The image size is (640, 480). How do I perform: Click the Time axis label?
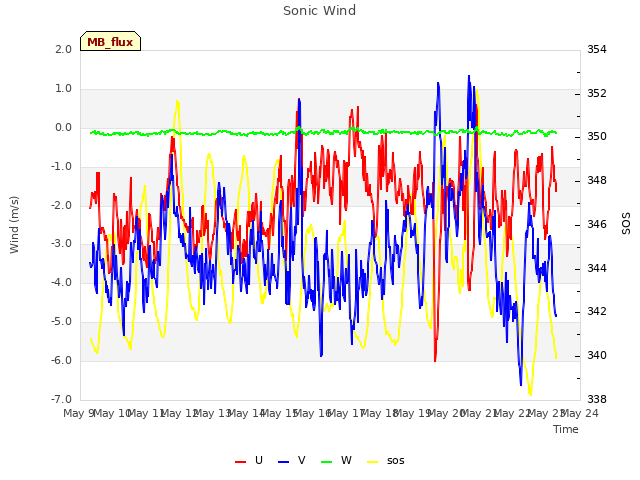566,429
